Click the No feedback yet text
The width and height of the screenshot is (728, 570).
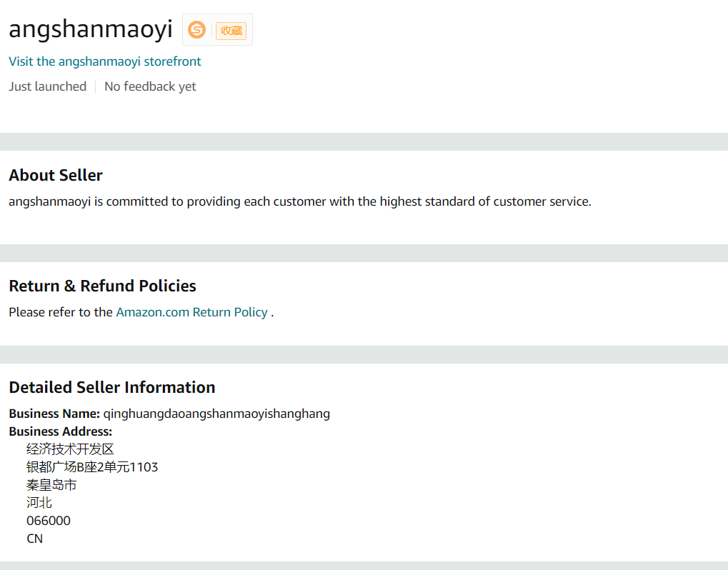(x=150, y=86)
